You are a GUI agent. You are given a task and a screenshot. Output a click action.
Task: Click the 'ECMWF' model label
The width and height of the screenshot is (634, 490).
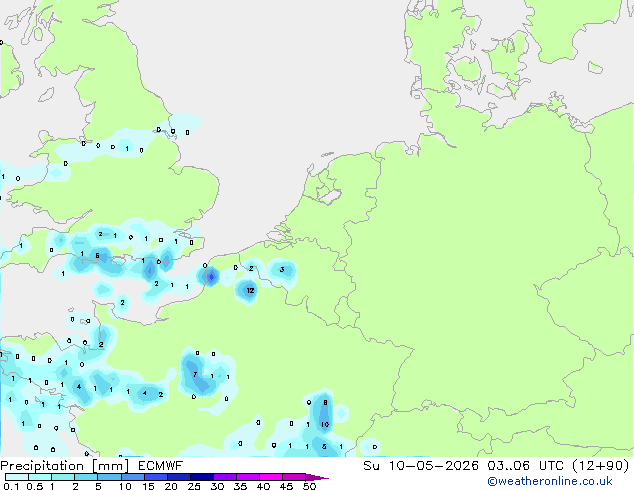click(x=160, y=466)
